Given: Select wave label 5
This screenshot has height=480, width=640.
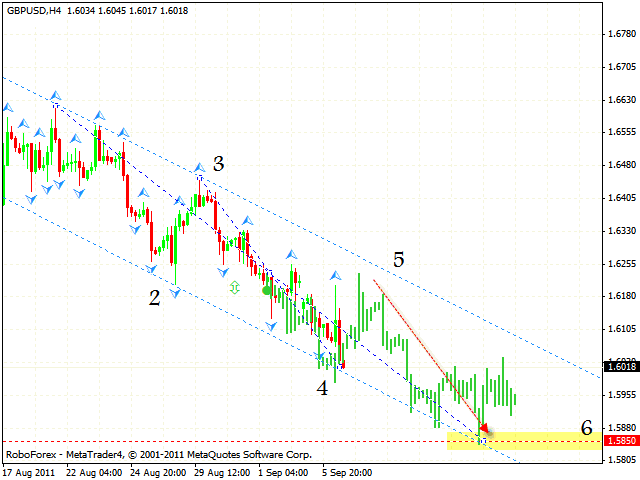Looking at the screenshot, I should [x=398, y=260].
